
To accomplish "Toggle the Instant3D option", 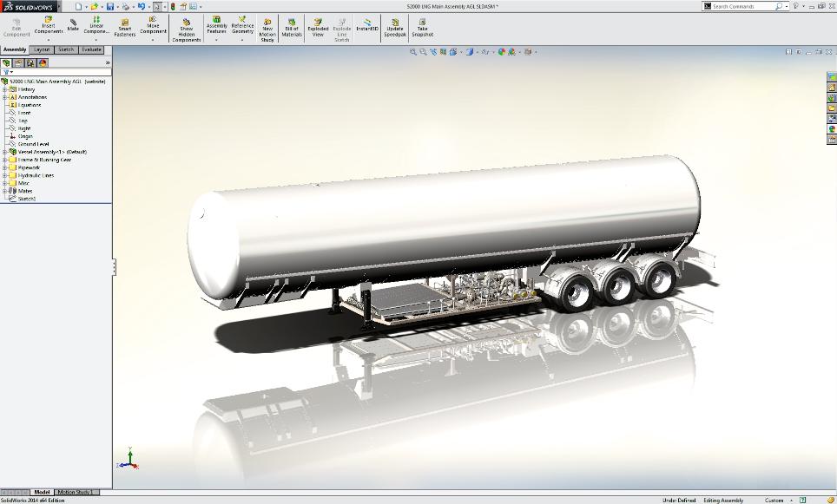I will click(367, 25).
